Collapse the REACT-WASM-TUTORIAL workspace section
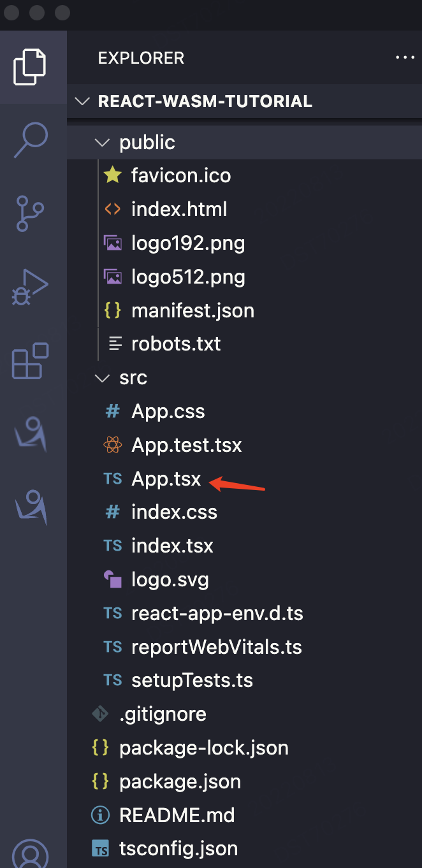The height and width of the screenshot is (868, 422). pos(82,101)
